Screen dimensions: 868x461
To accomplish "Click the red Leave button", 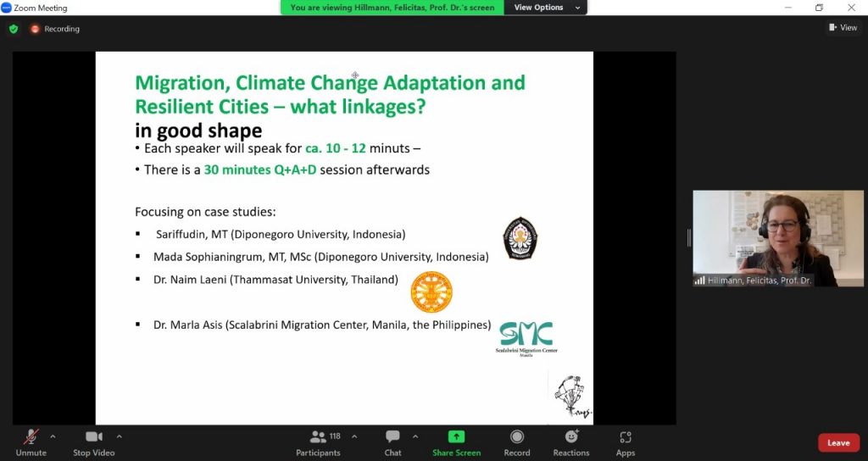I will point(837,442).
